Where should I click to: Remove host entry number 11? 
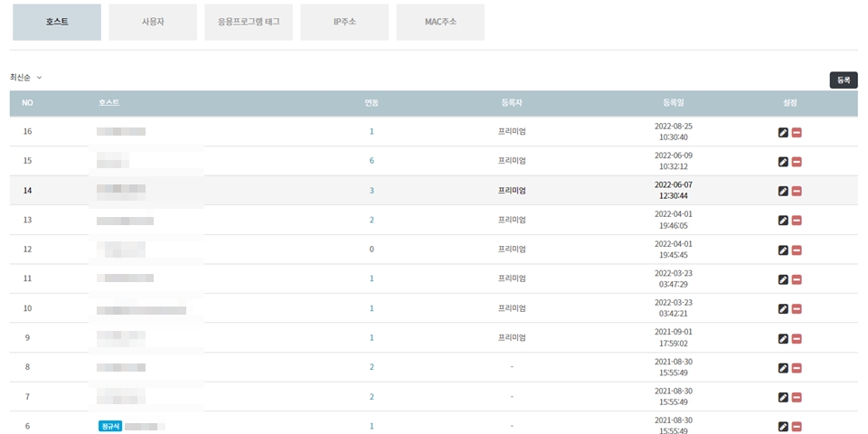tap(797, 279)
